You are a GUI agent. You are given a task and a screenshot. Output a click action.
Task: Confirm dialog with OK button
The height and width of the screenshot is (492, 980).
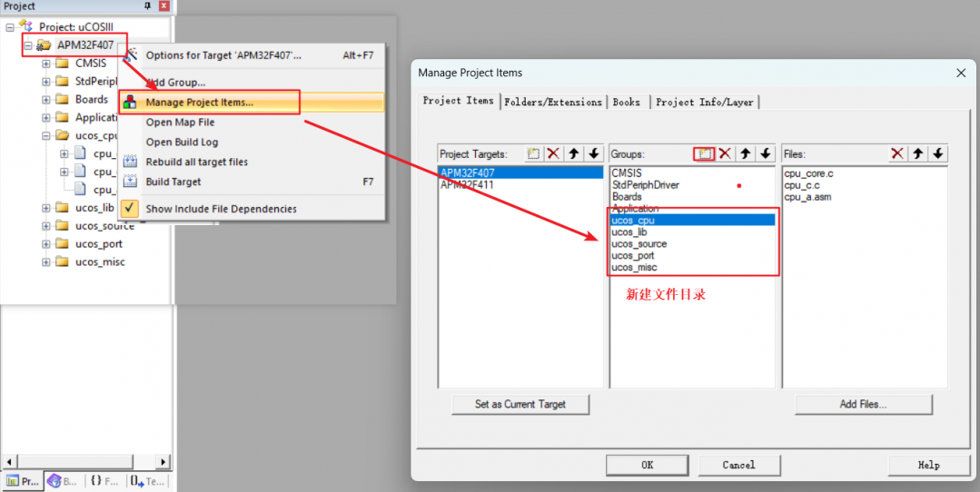click(648, 465)
